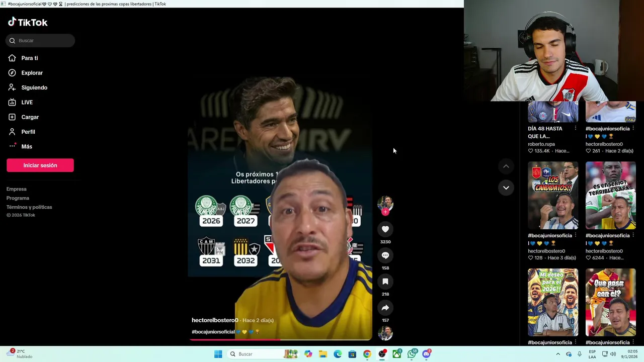This screenshot has width=644, height=362.
Task: Share video with arrow icon
Action: [x=385, y=308]
